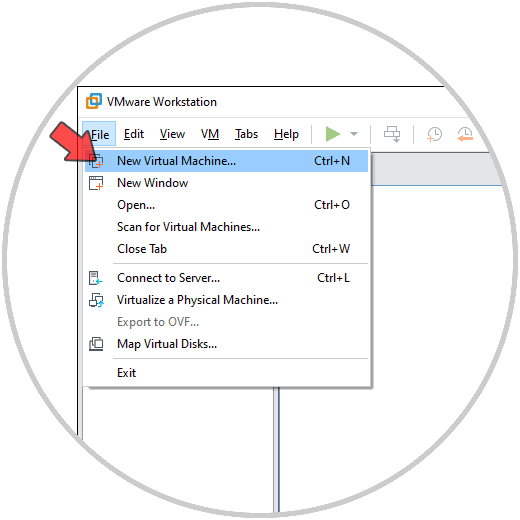Click the Send Ctrl+Alt+Del toolbar icon

click(392, 134)
